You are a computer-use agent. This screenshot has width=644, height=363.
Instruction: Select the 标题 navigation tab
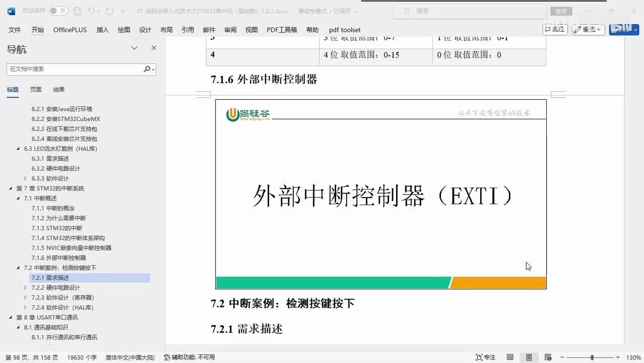coord(13,90)
